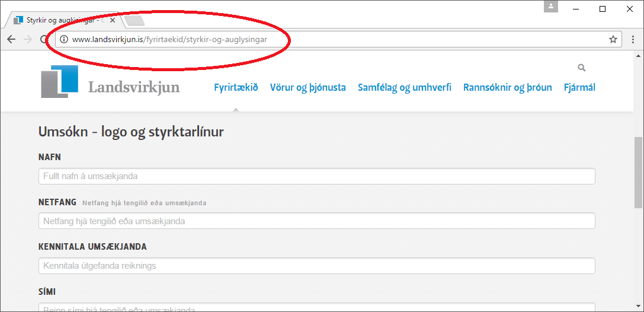Viewport: 644px width, 312px height.
Task: Open the Vörur og þjónusta menu
Action: click(x=307, y=88)
